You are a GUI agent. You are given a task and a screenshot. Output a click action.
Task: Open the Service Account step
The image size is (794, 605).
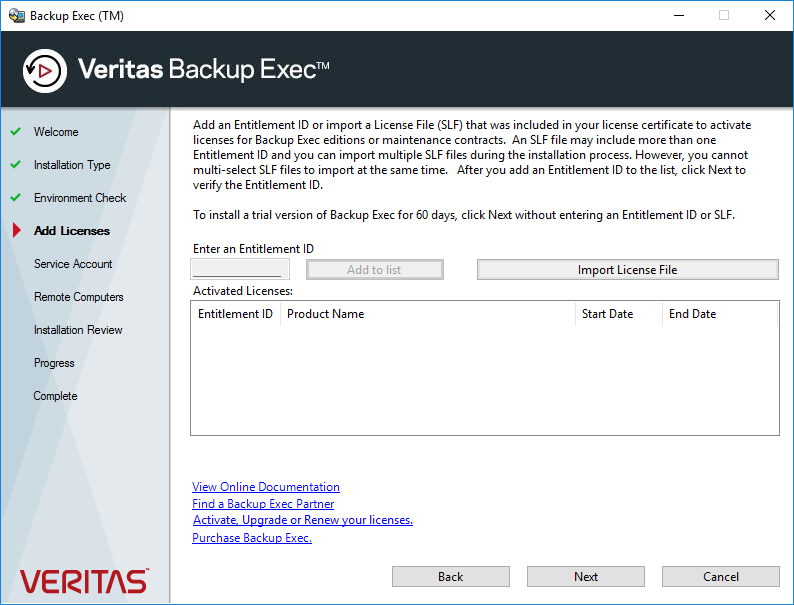73,264
